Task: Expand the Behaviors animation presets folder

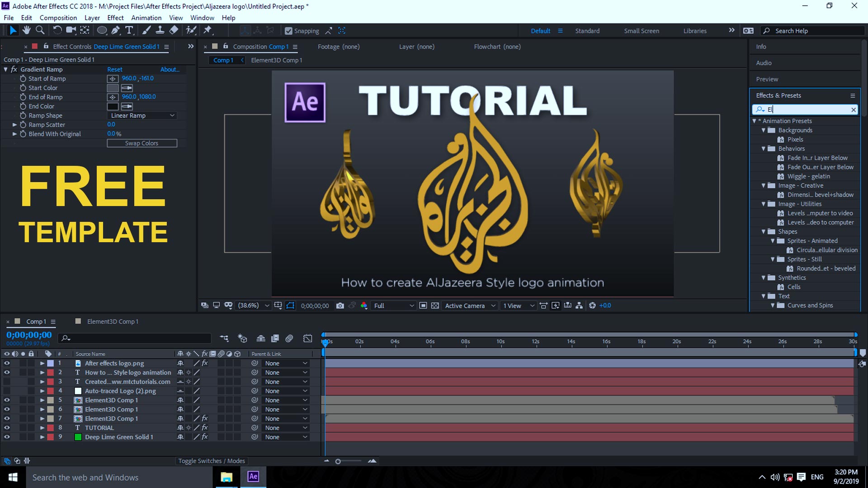Action: point(764,148)
